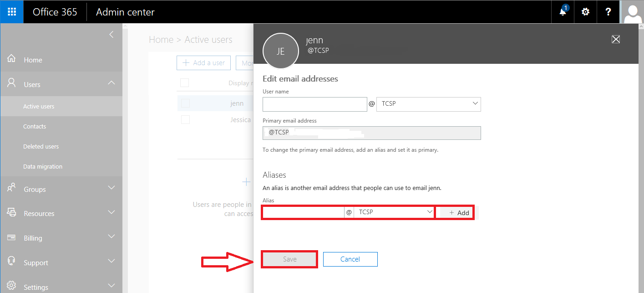Screen dimensions: 644x293
Task: Open the Alias domain dropdown
Action: point(394,212)
